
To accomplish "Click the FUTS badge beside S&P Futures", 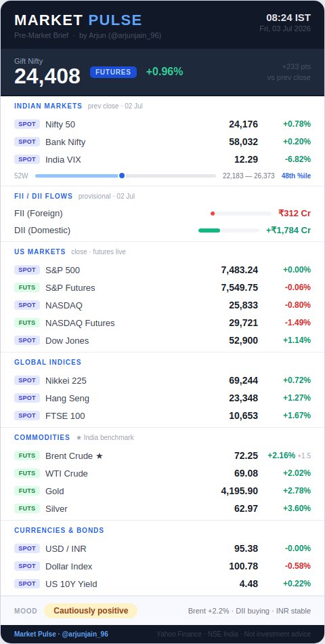I will point(27,287).
